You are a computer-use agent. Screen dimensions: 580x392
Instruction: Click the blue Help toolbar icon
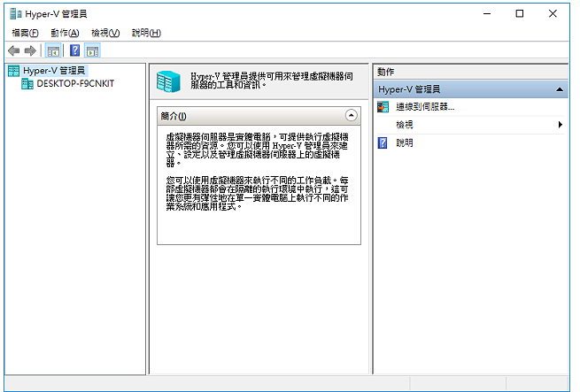tap(74, 50)
